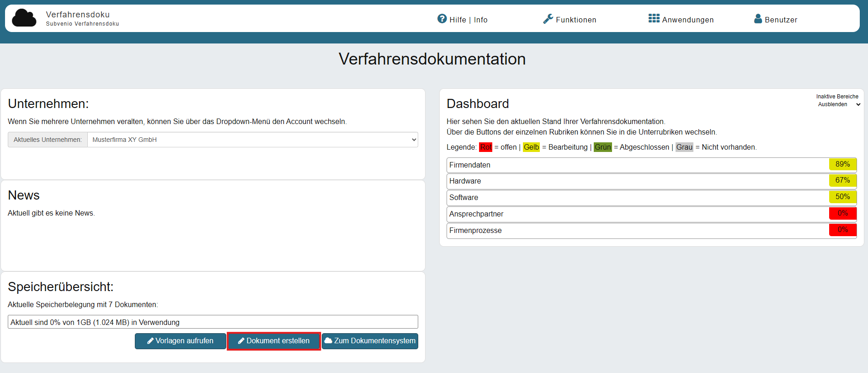
Task: Click the question mark help icon
Action: 442,19
